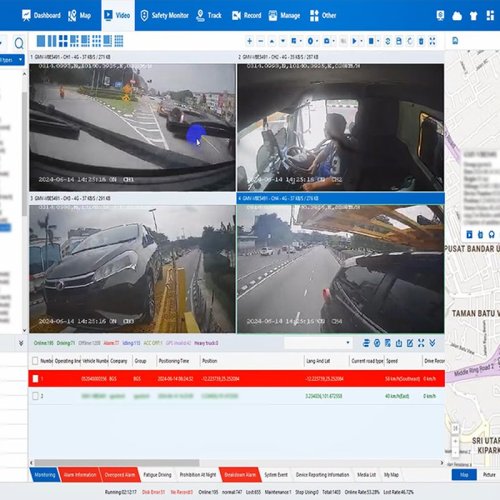Maximize the table panel via the expand arrows
The width and height of the screenshot is (500, 500).
click(x=421, y=343)
